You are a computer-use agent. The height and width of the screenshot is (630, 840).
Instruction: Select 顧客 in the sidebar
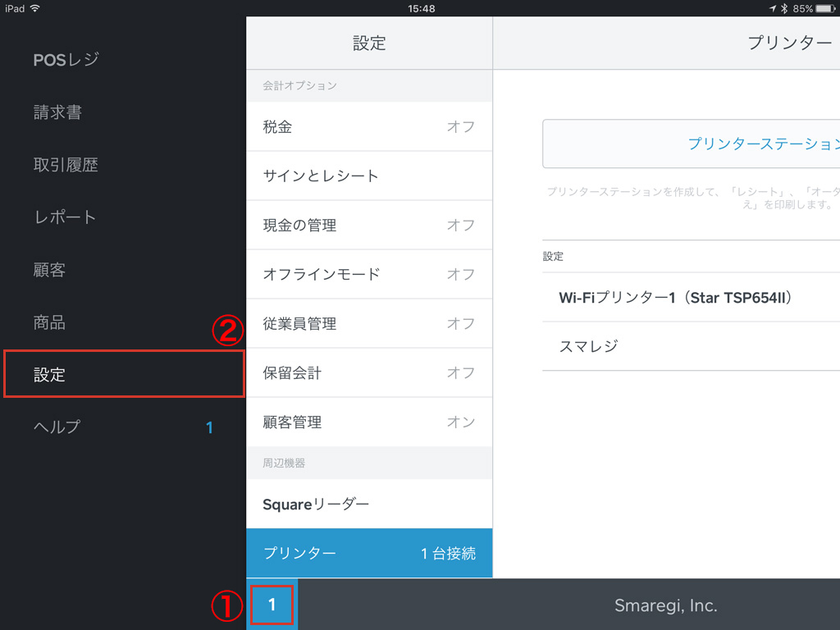pyautogui.click(x=49, y=270)
